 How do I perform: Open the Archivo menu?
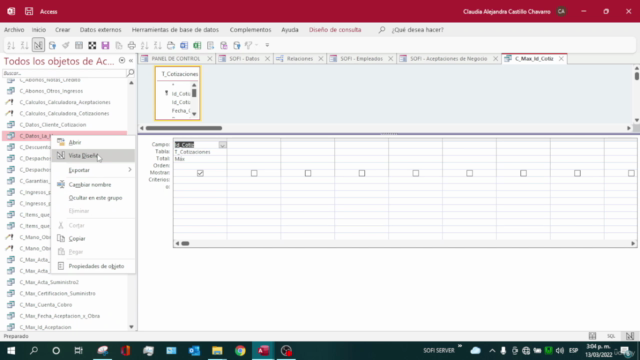[14, 30]
